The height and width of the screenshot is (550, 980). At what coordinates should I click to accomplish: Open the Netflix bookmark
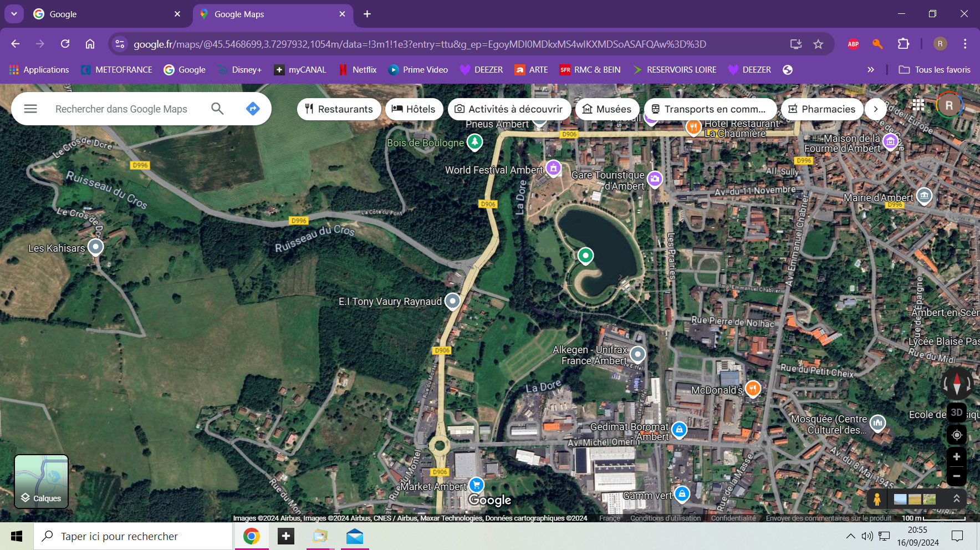[358, 70]
